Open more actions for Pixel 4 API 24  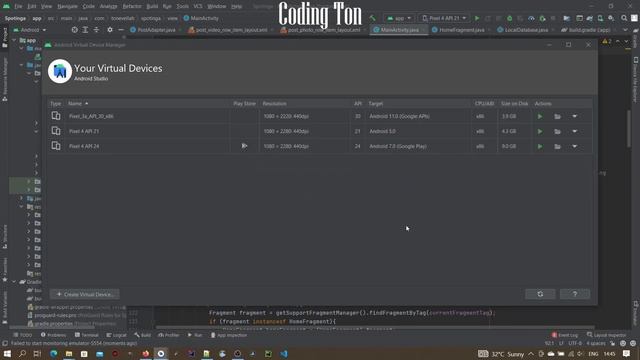coord(574,146)
